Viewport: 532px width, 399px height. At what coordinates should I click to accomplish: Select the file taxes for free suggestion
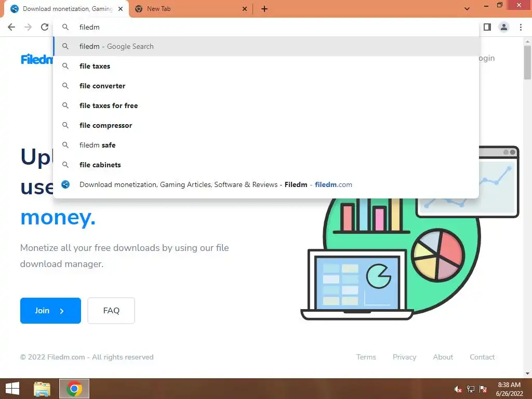coord(266,105)
